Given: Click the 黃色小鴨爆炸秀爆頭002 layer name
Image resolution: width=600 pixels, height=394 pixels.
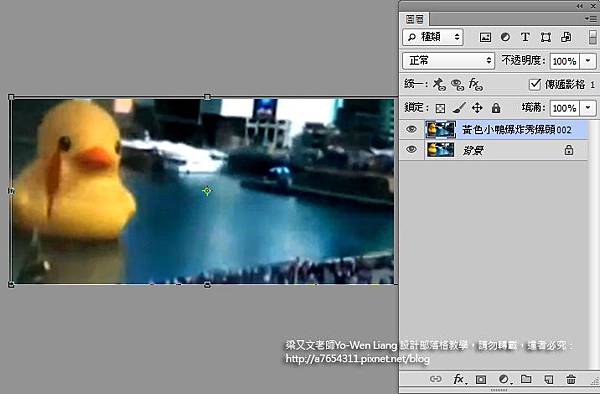Looking at the screenshot, I should click(x=517, y=130).
